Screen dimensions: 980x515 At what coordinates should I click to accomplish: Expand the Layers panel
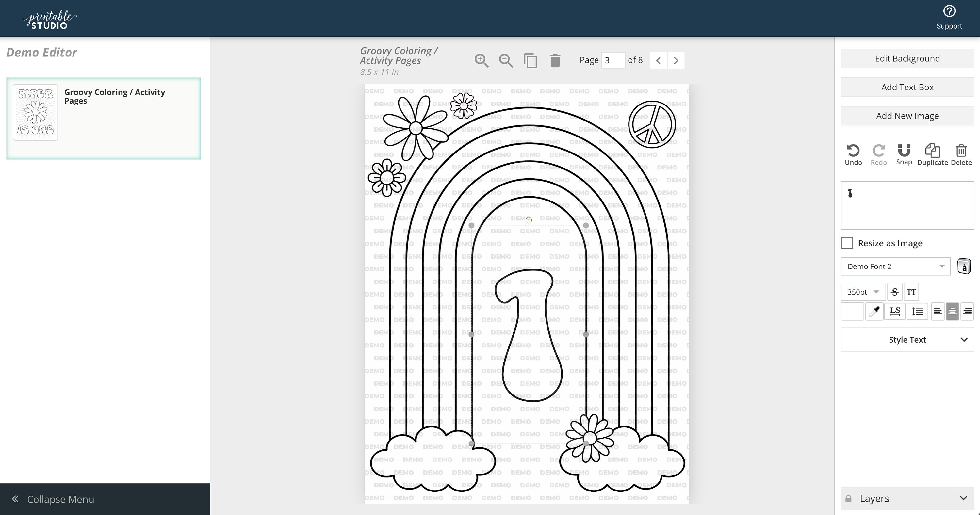[907, 498]
